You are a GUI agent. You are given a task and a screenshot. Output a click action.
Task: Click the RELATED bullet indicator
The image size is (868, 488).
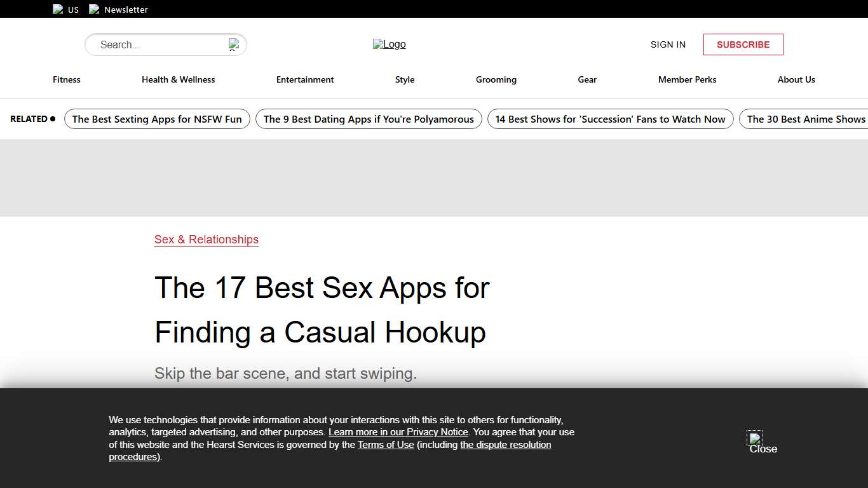coord(53,118)
